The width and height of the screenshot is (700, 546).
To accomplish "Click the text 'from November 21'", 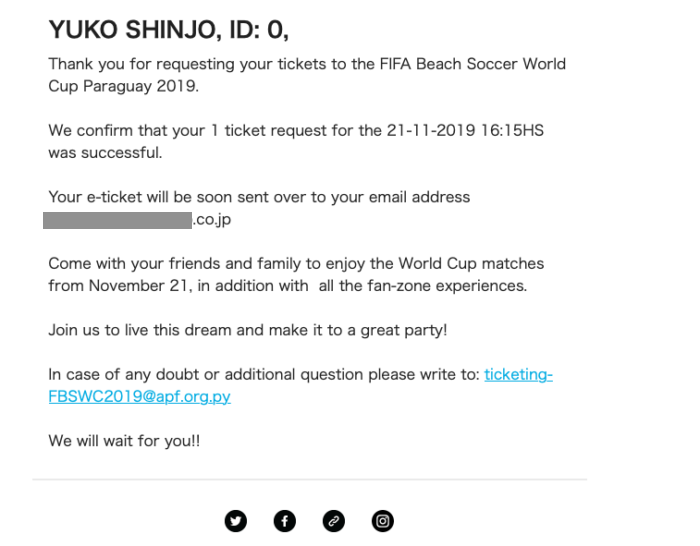I will 120,286.
